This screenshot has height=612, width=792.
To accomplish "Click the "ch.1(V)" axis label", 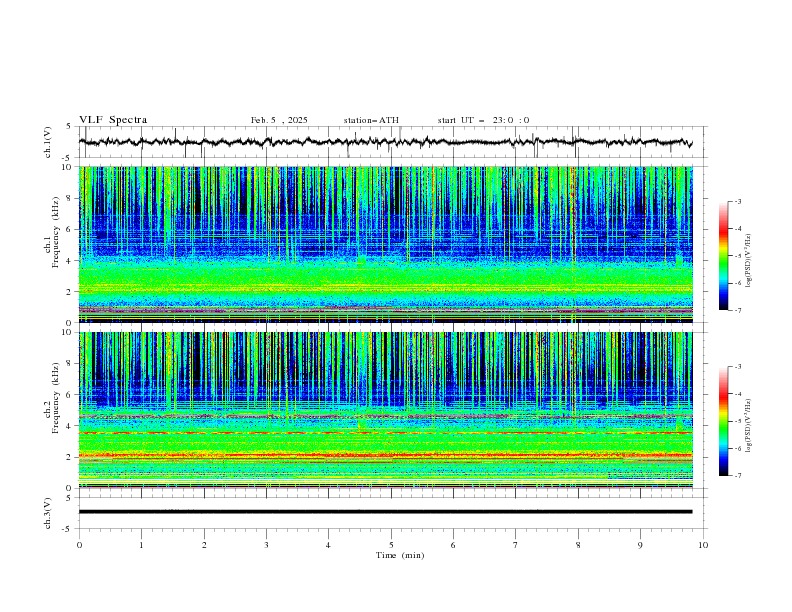I will [48, 142].
